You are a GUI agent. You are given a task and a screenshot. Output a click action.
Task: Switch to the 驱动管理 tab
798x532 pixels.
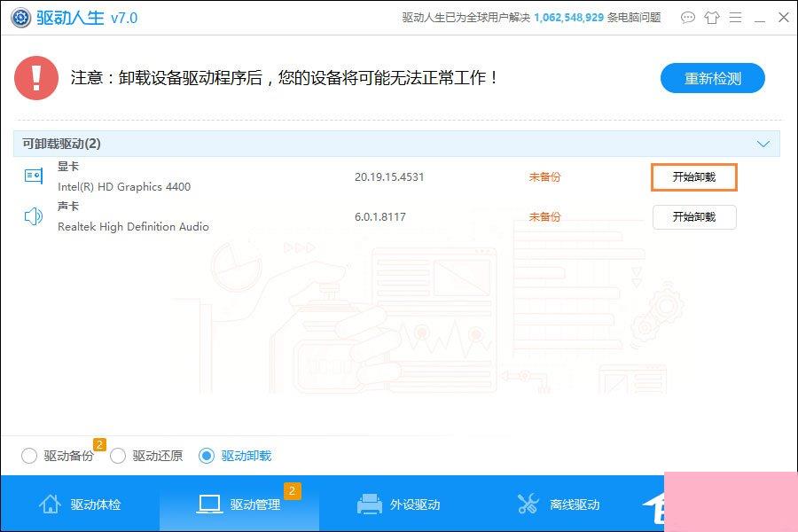tap(239, 504)
